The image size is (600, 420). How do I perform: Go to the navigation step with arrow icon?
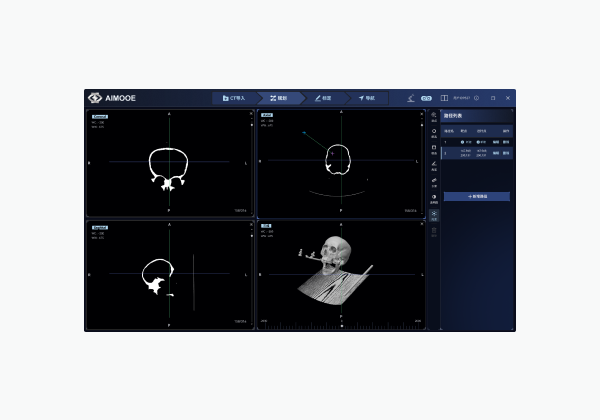(367, 98)
